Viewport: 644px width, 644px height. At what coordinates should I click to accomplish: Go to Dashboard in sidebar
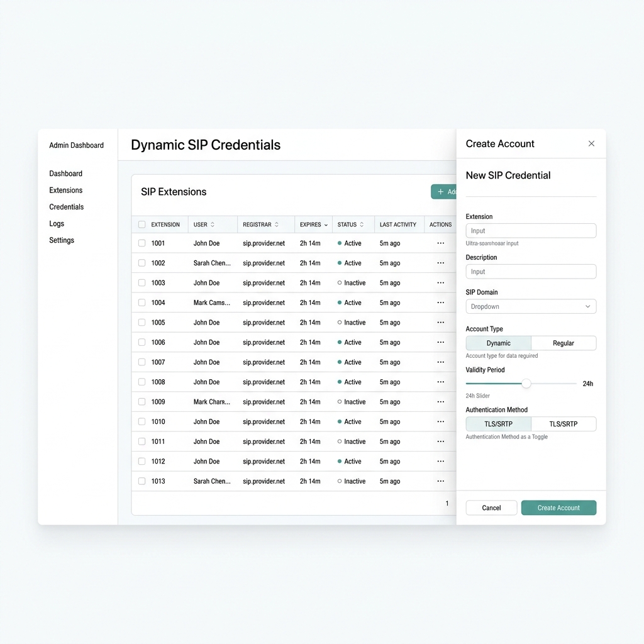click(x=65, y=174)
